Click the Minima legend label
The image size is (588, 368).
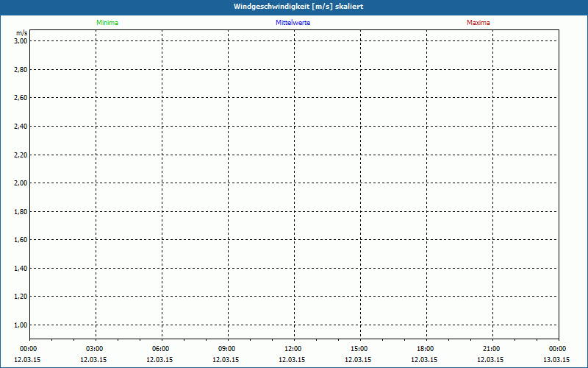107,23
